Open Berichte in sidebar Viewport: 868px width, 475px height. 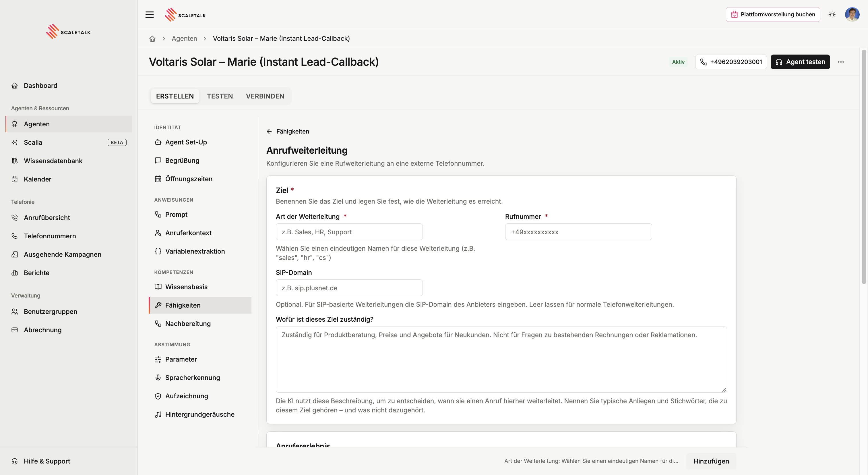(x=69, y=273)
